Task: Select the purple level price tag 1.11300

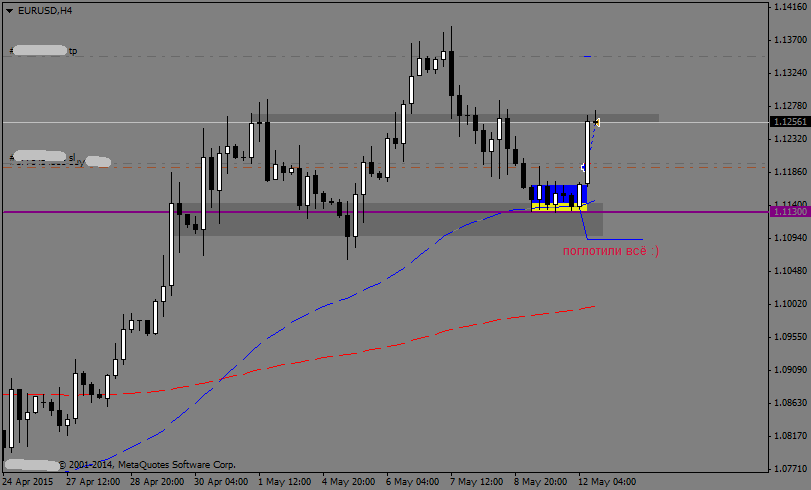Action: point(790,212)
